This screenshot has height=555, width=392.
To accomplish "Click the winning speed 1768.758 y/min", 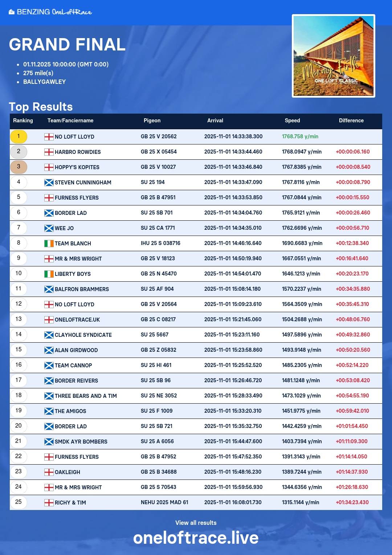I will coord(300,136).
